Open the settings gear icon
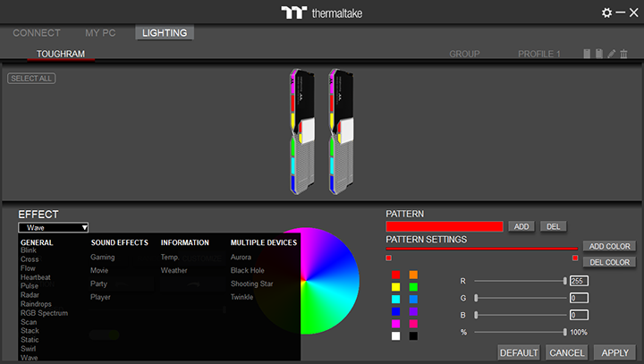Screen dimensions: 644x364 [606, 13]
